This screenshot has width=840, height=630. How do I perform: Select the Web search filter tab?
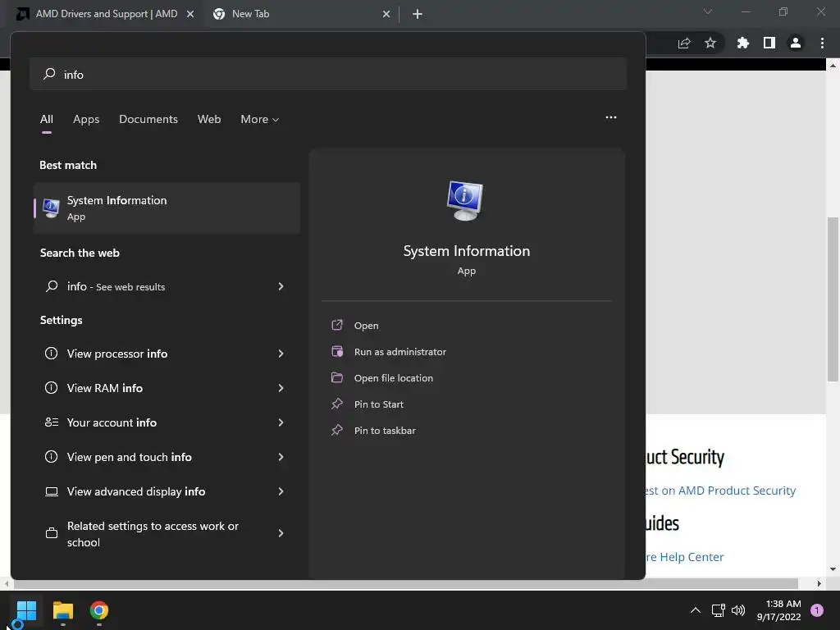[209, 119]
